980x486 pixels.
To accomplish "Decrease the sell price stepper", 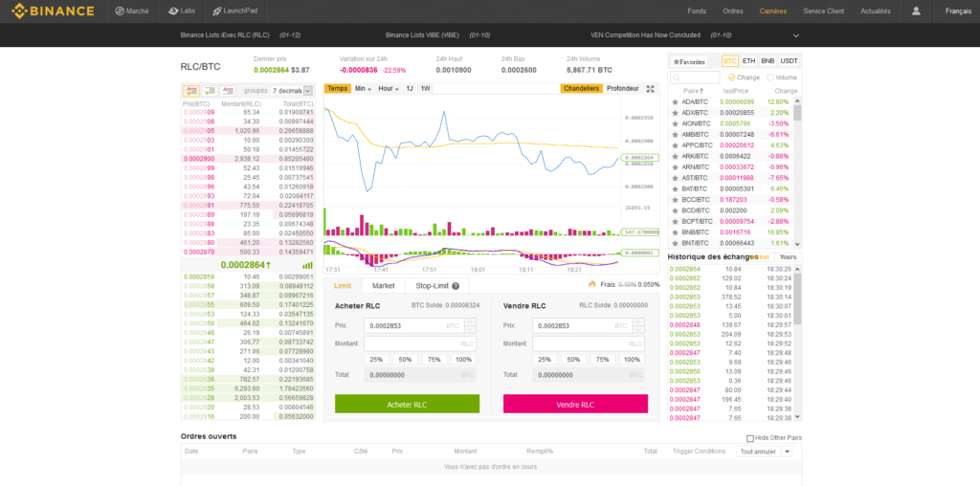I will tap(638, 330).
